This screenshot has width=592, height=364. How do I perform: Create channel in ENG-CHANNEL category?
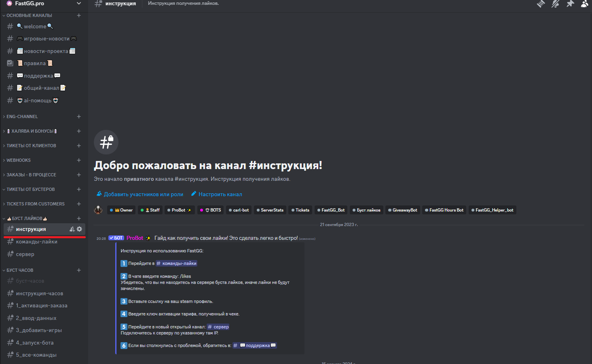pos(79,116)
